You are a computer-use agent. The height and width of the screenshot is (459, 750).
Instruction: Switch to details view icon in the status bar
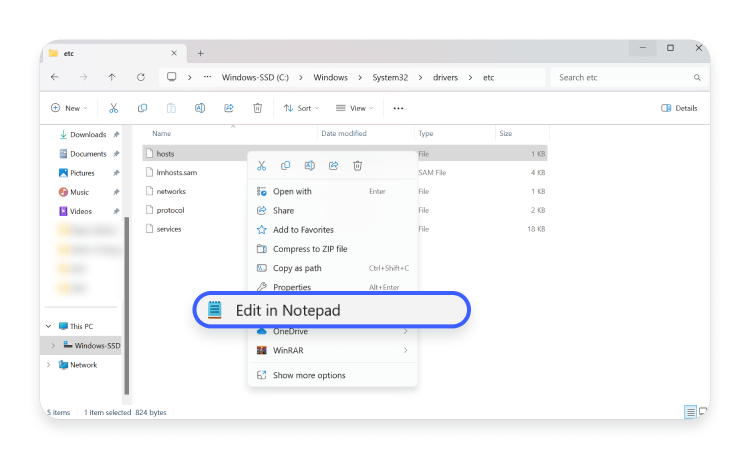point(690,412)
